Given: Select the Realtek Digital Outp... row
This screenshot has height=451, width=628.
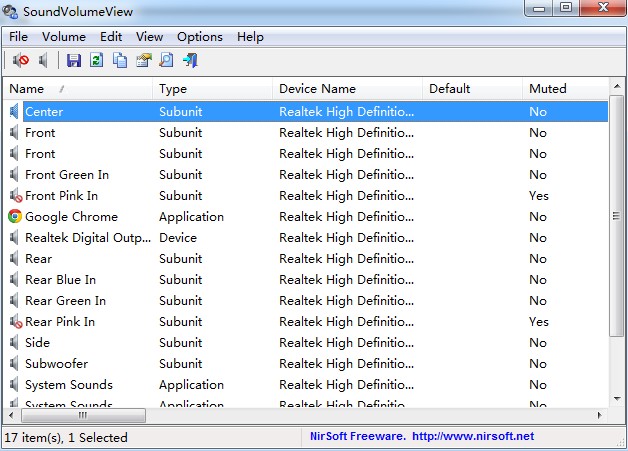Looking at the screenshot, I should tap(306, 238).
